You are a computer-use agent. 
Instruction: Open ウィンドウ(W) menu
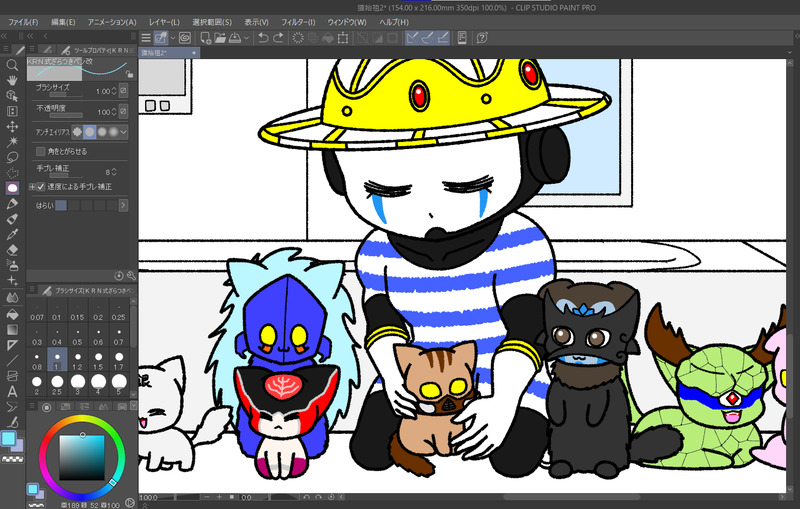click(347, 22)
